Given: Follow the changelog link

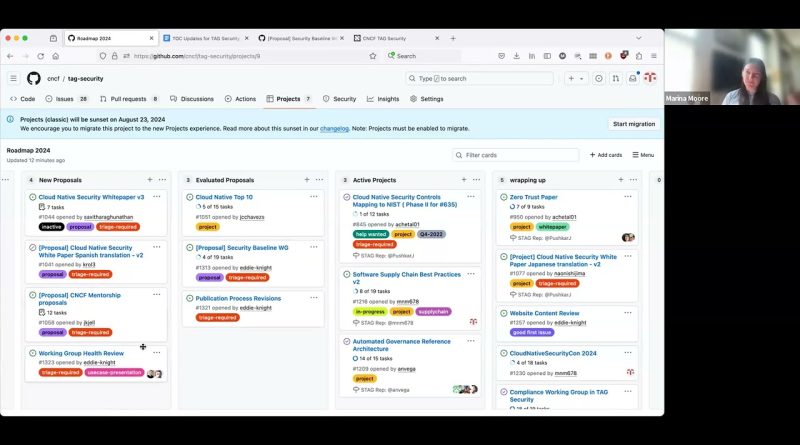Looking at the screenshot, I should tap(334, 129).
